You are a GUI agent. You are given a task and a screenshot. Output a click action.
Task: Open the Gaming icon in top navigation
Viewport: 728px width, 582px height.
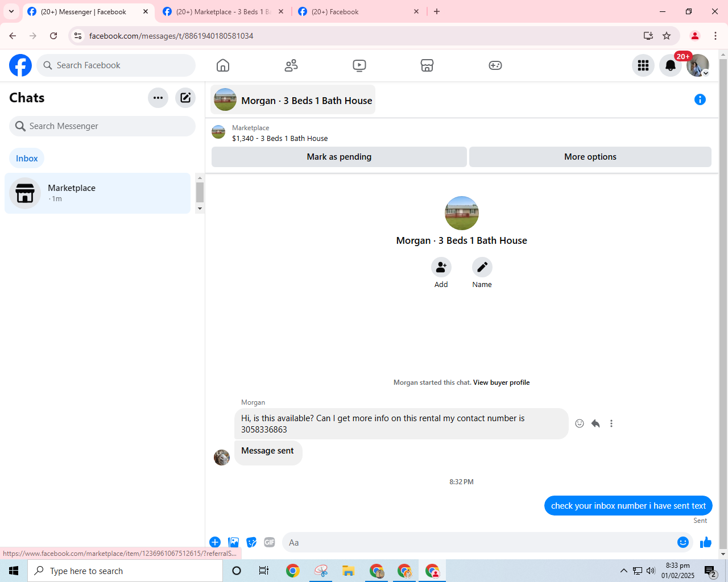click(495, 65)
